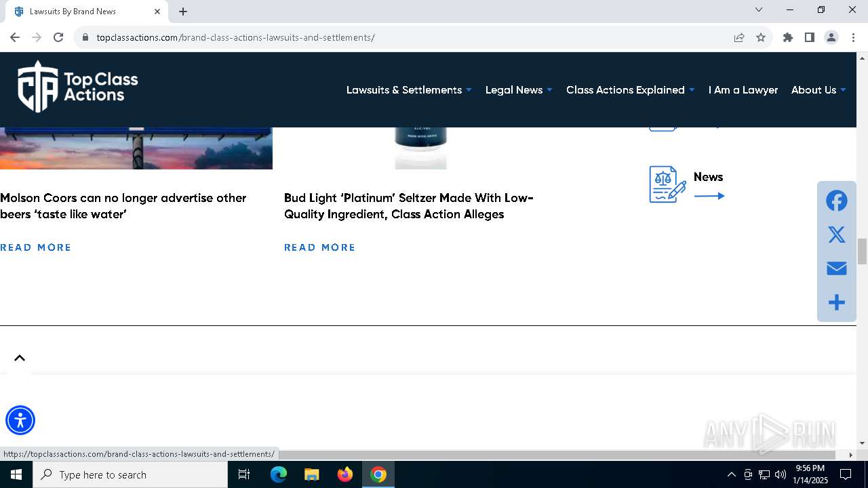Image resolution: width=868 pixels, height=488 pixels.
Task: Open the clock showing 9:56 PM
Action: (x=811, y=474)
